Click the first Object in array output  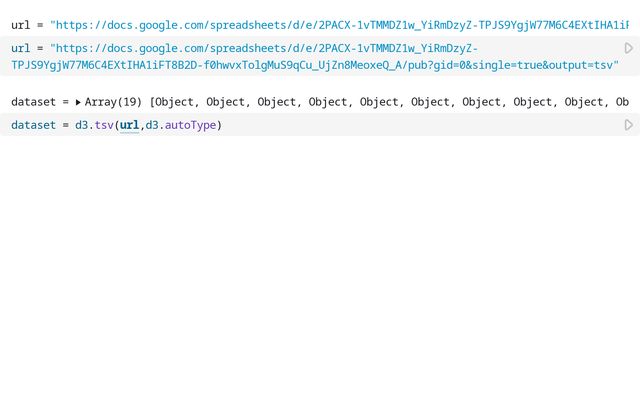click(175, 102)
